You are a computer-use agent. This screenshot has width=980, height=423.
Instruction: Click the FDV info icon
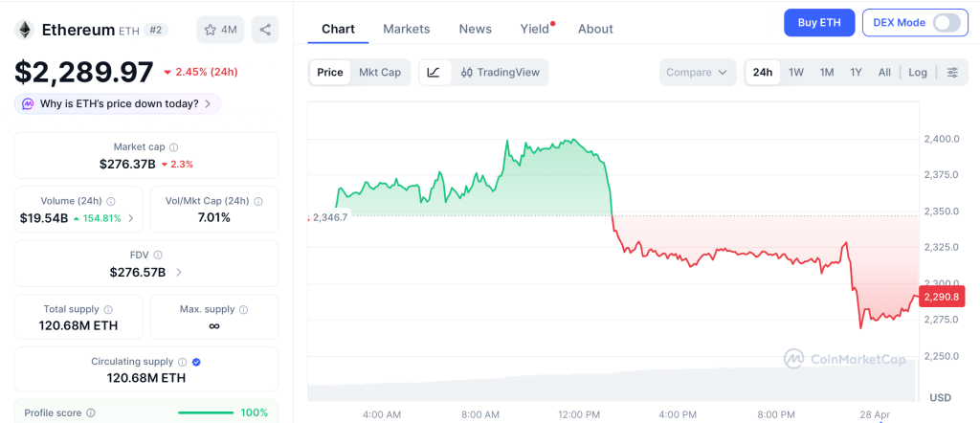(x=158, y=256)
